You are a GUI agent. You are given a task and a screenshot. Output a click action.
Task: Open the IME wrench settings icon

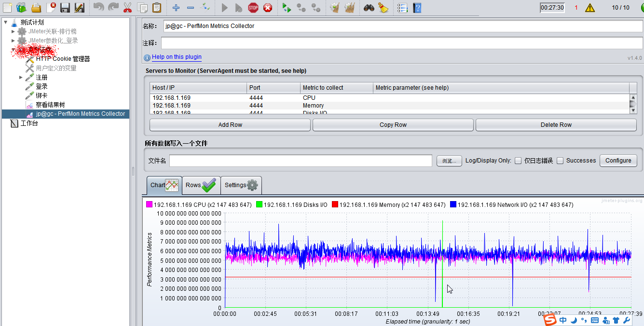point(627,320)
